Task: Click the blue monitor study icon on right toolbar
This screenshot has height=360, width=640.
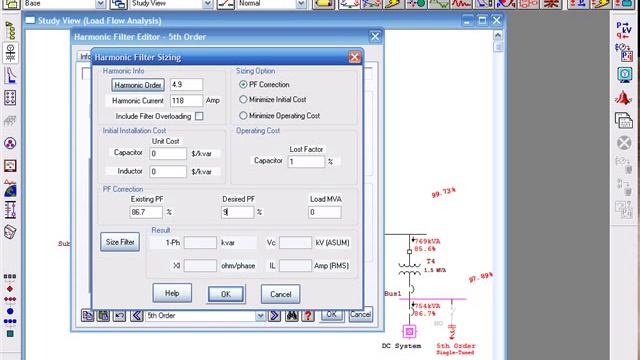Action: [624, 75]
